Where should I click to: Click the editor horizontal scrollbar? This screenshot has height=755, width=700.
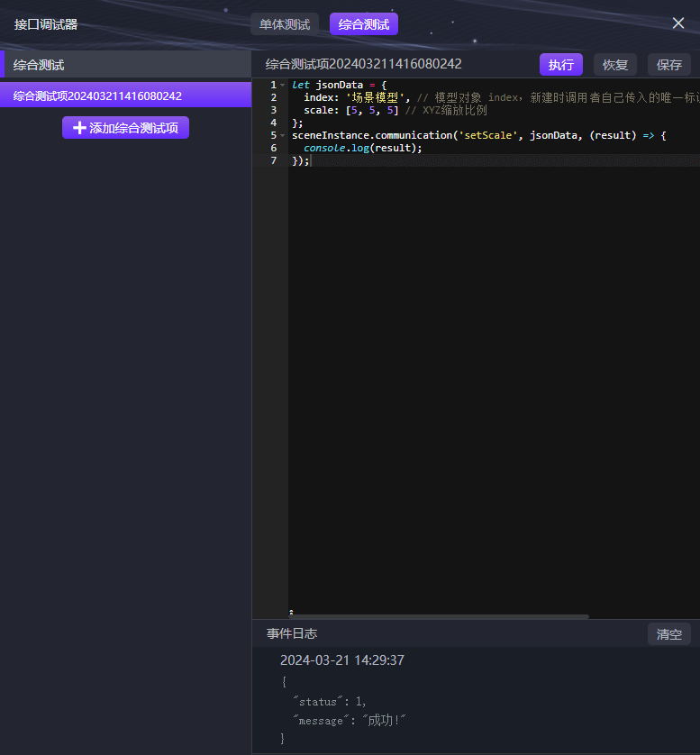point(438,616)
